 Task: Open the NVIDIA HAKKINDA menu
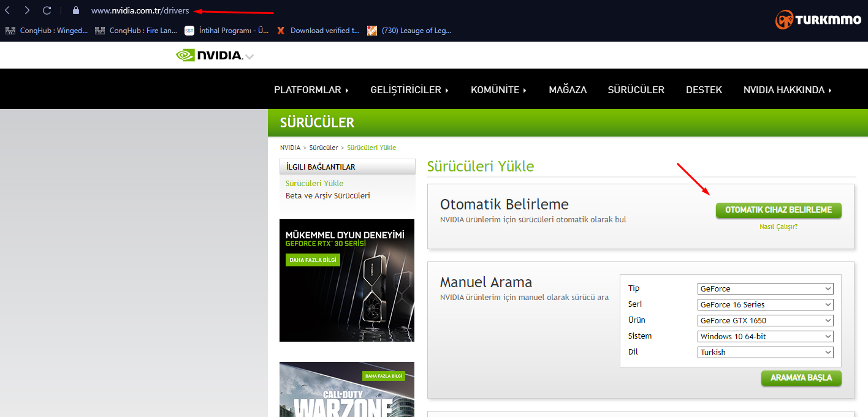[x=788, y=90]
